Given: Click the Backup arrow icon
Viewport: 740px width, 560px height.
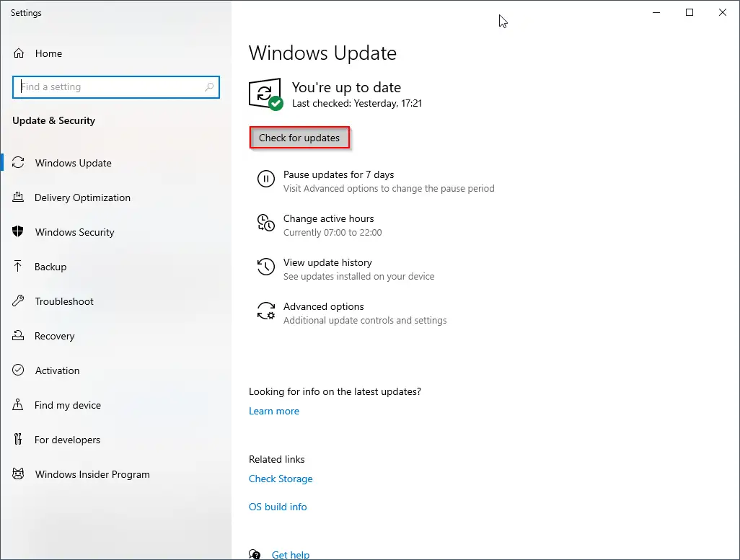Looking at the screenshot, I should tap(18, 267).
